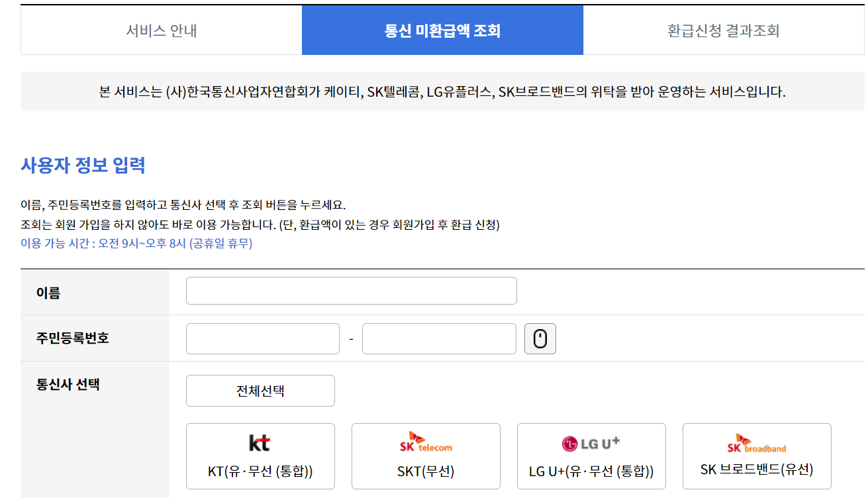Select the SK 브로드밴드(유선) carrier card
Viewport: 868px width, 498px height.
click(756, 456)
